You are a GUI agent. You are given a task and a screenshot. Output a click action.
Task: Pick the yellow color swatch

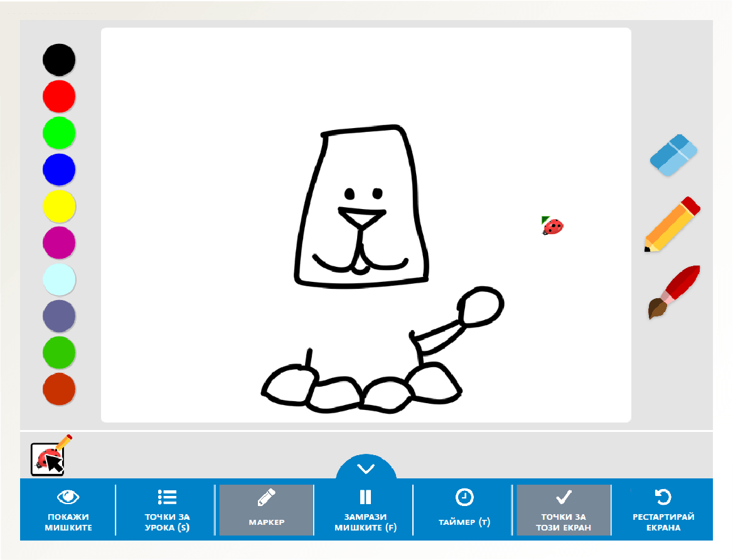click(59, 206)
